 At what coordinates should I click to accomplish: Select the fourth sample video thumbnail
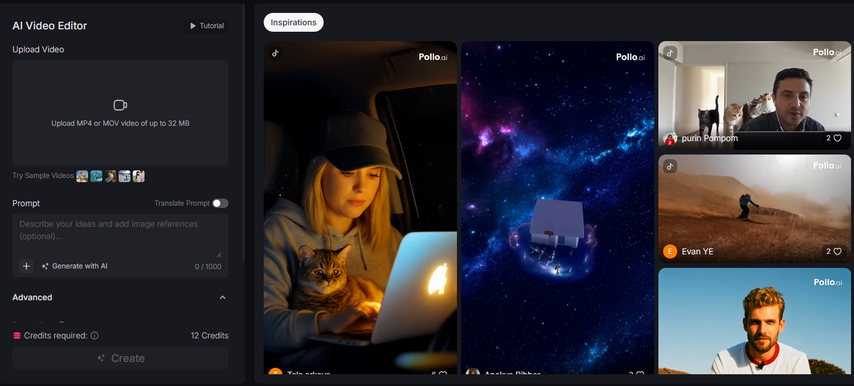(125, 176)
